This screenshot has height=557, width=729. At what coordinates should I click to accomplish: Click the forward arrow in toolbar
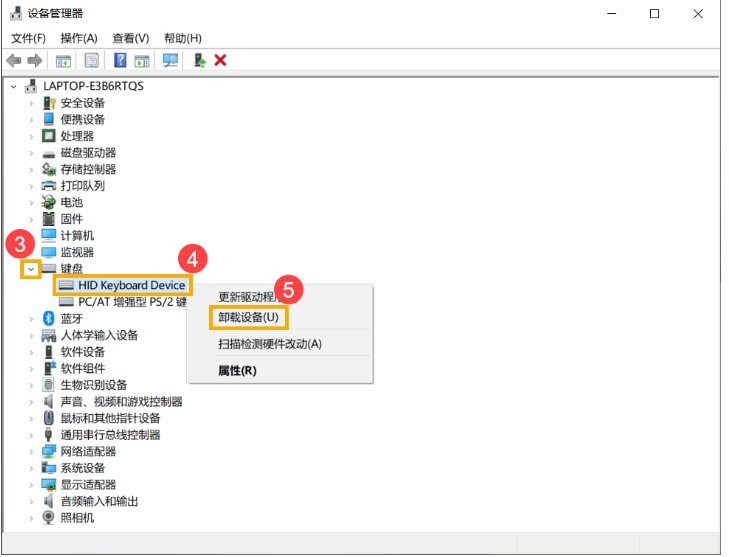(34, 60)
